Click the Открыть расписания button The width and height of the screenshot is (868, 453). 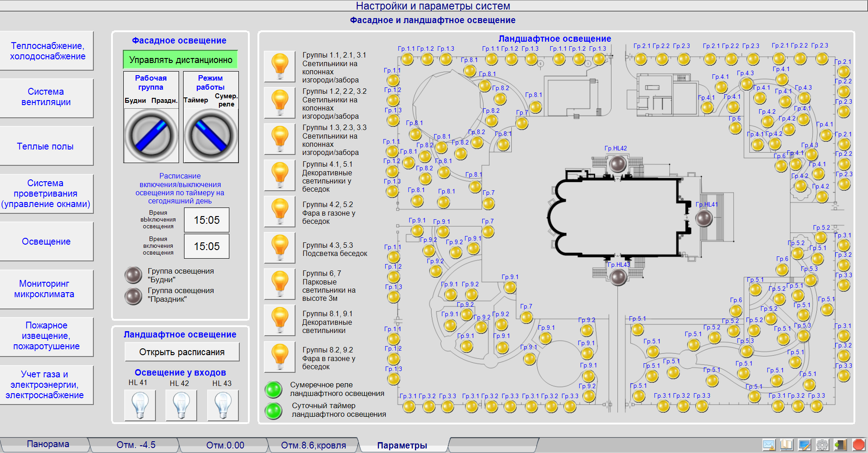pos(182,352)
